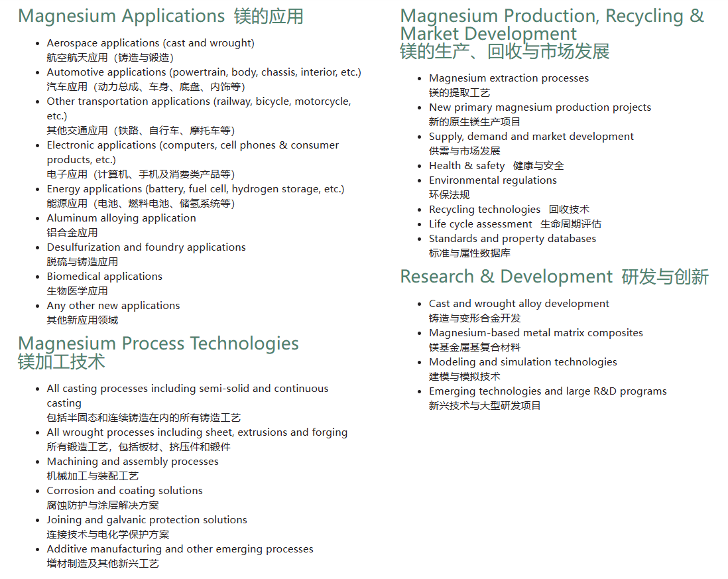
Task: Select the "Automotive applications" bullet text
Action: [x=204, y=72]
